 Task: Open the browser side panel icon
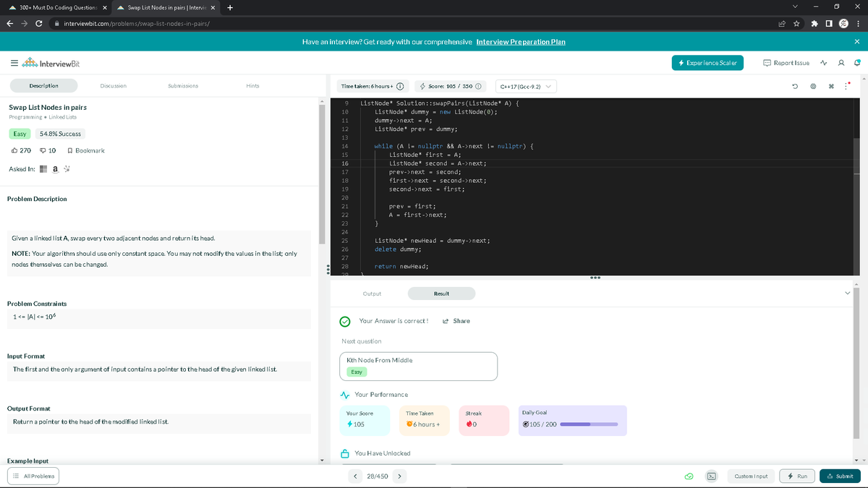click(830, 24)
